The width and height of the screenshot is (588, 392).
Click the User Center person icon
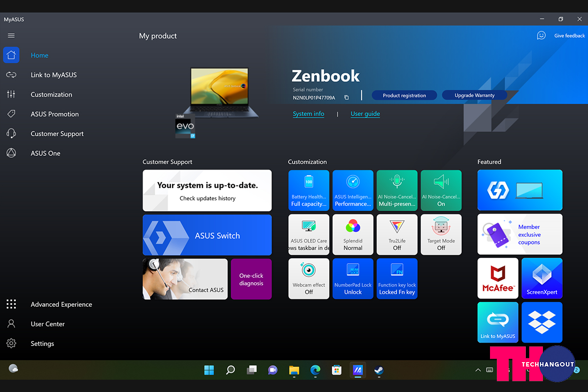pyautogui.click(x=11, y=324)
